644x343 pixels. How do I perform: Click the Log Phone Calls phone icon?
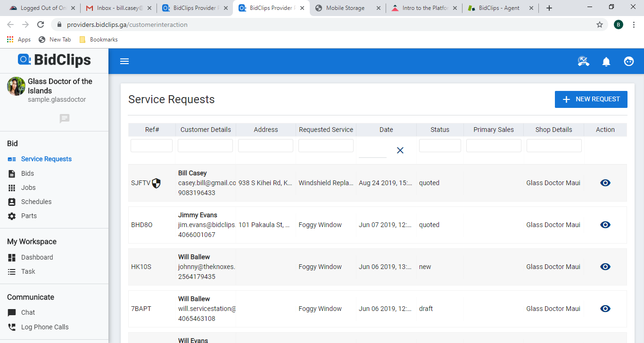(x=12, y=327)
